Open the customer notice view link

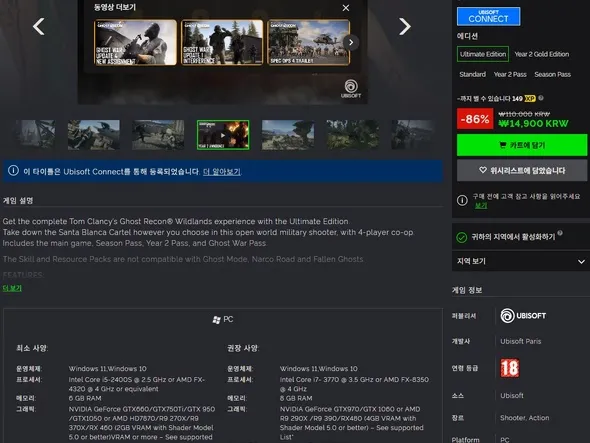pyautogui.click(x=481, y=206)
